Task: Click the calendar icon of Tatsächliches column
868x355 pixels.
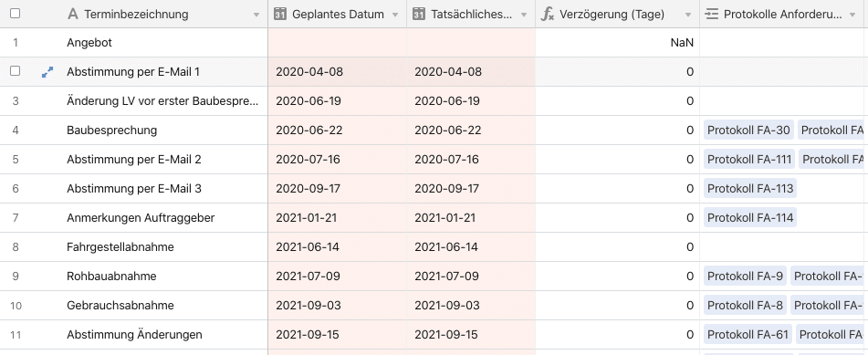Action: [x=420, y=15]
